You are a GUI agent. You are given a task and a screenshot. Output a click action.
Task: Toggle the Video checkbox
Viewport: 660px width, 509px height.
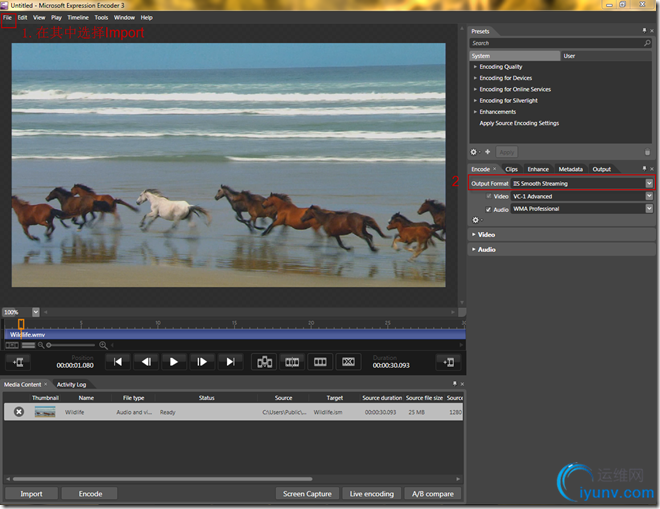[489, 196]
